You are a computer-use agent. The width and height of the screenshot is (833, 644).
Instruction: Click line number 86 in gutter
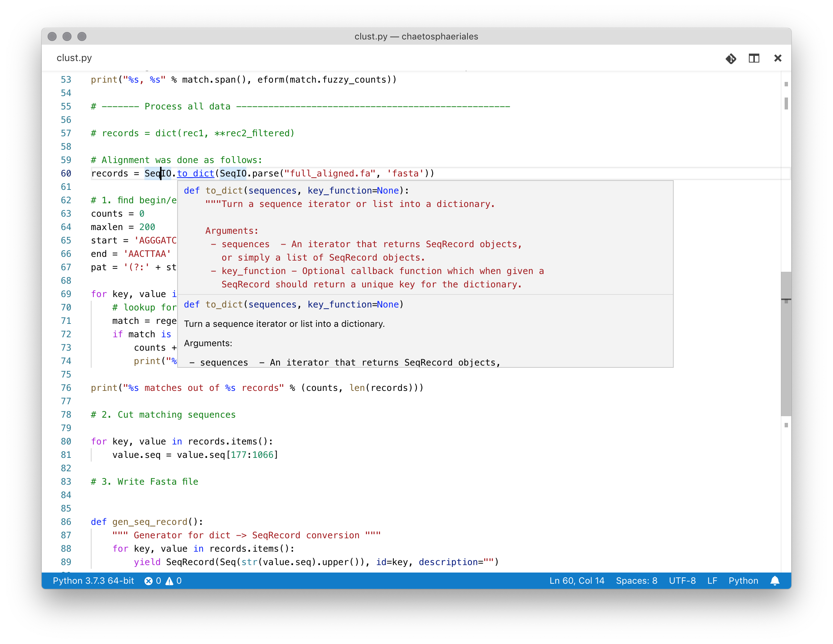coord(66,522)
